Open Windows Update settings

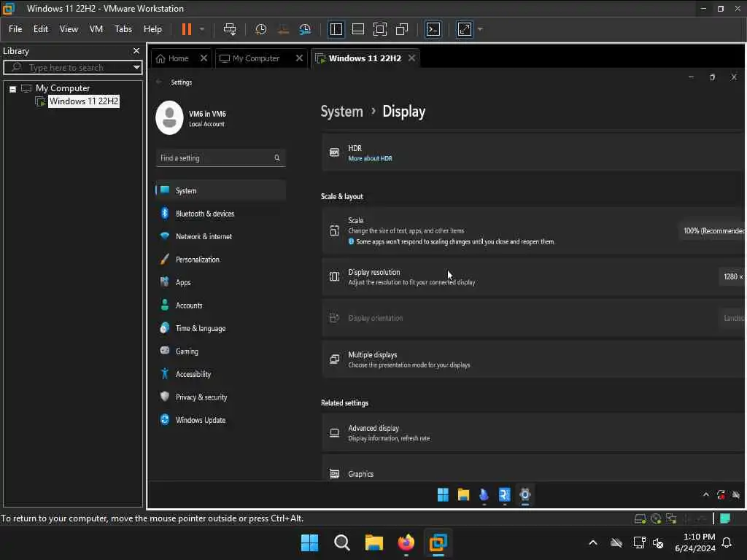pos(220,420)
